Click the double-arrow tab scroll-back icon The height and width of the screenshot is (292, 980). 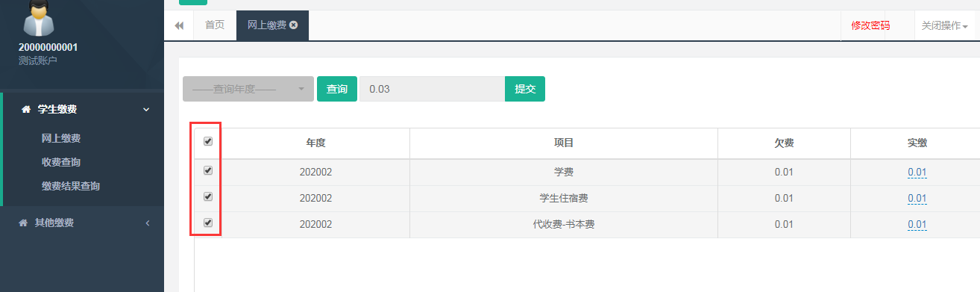[179, 25]
